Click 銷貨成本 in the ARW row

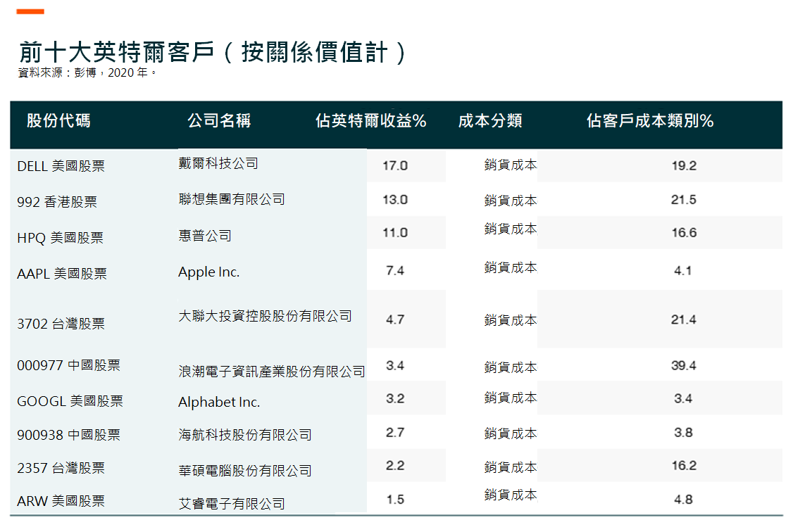pos(511,495)
